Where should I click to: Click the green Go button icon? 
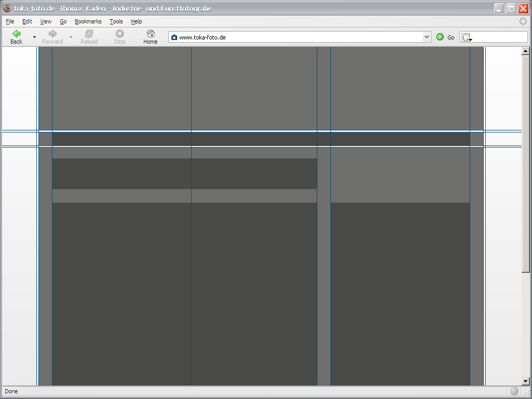pos(440,37)
